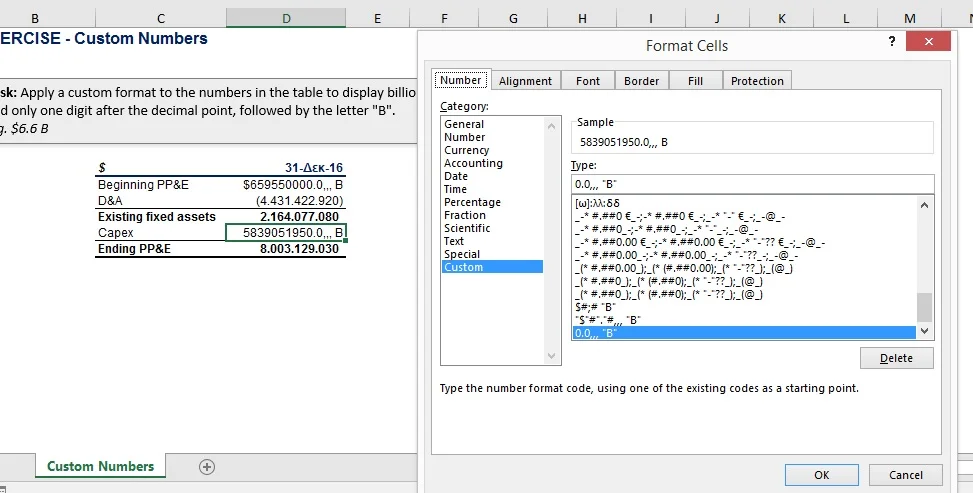Choose Currency in the Category list
The height and width of the screenshot is (493, 973).
(467, 150)
